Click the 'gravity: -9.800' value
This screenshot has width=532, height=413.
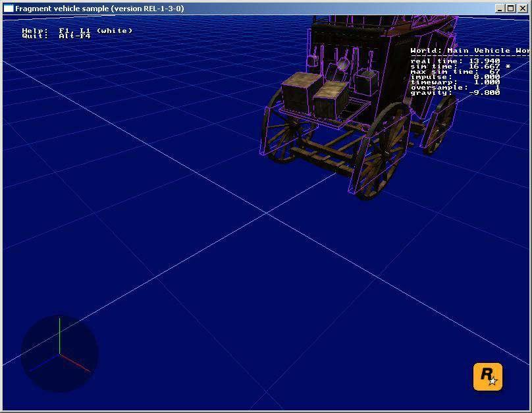point(455,92)
